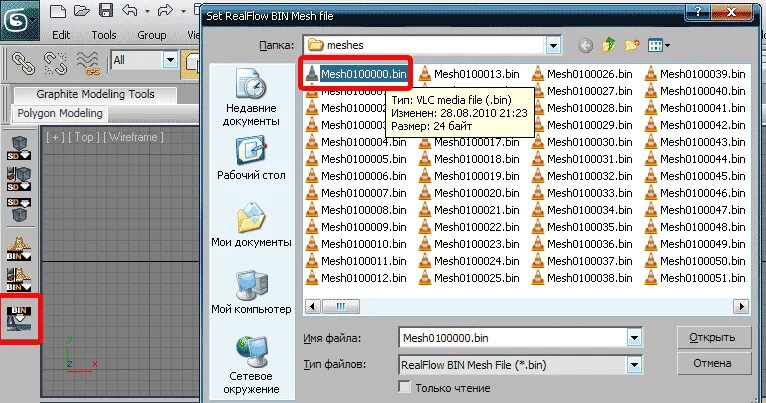766x403 pixels.
Task: Click the second RealFlow BIN icon
Action: coord(19,279)
